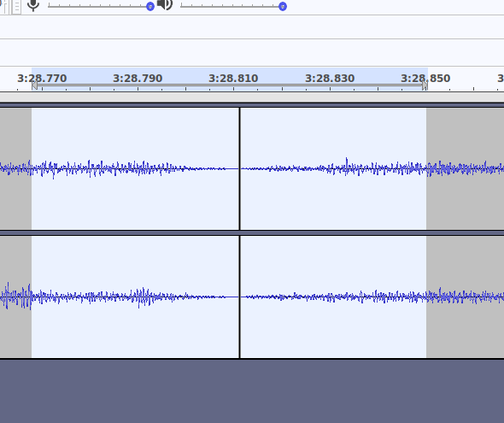504x423 pixels.
Task: Click the 3:28.830 ruler label
Action: click(x=330, y=78)
